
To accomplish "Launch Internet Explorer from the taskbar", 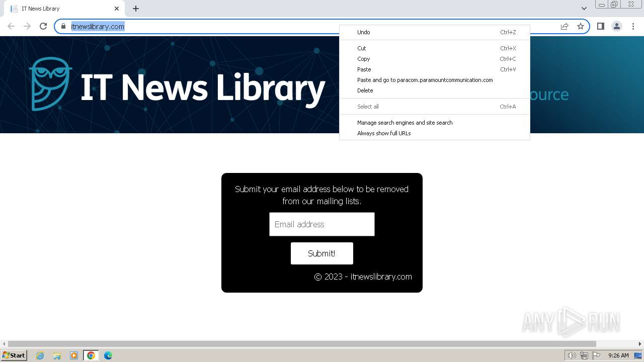I will tap(40, 355).
